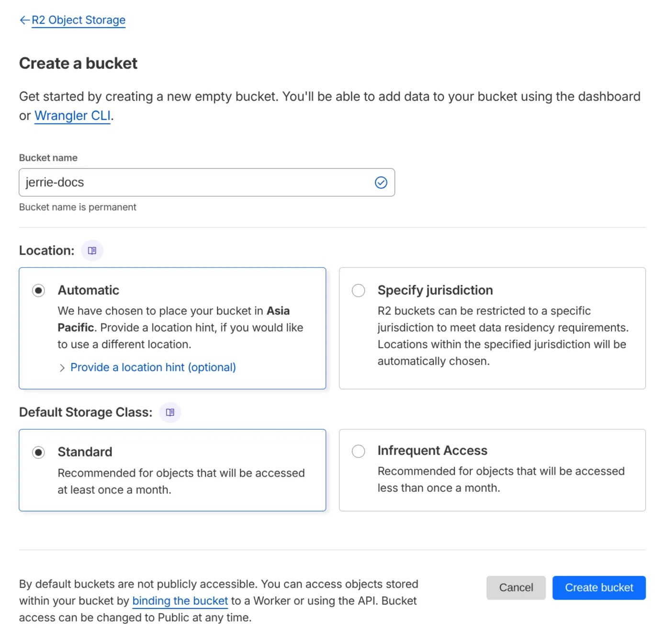The width and height of the screenshot is (663, 644).
Task: Select the Automatic location radio button
Action: point(38,290)
